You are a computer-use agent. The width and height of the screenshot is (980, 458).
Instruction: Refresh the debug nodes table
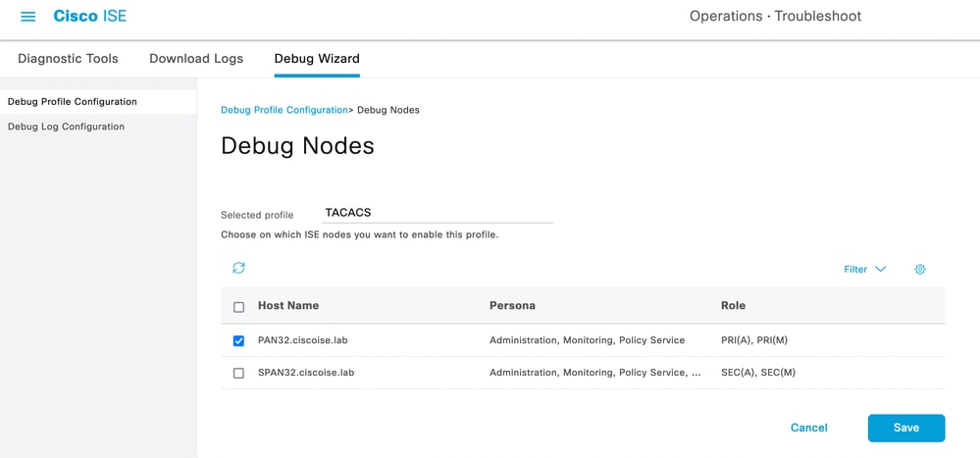[238, 268]
